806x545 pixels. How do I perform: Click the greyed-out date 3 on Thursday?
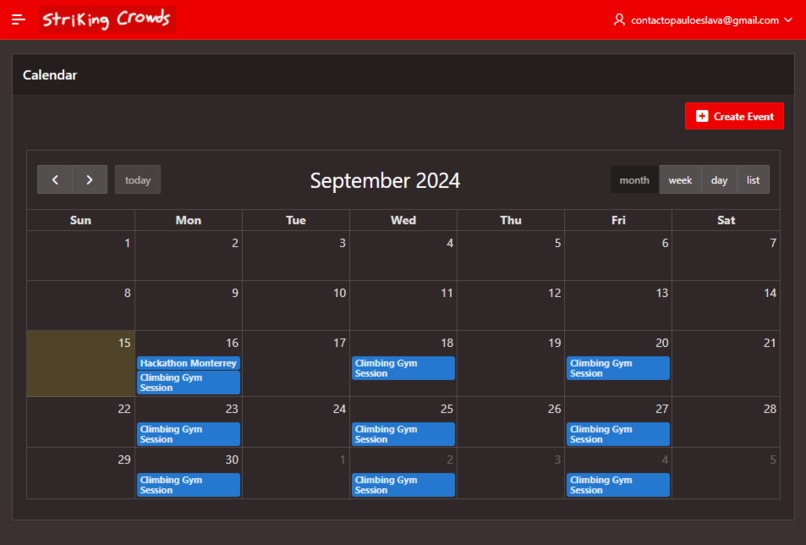click(558, 460)
